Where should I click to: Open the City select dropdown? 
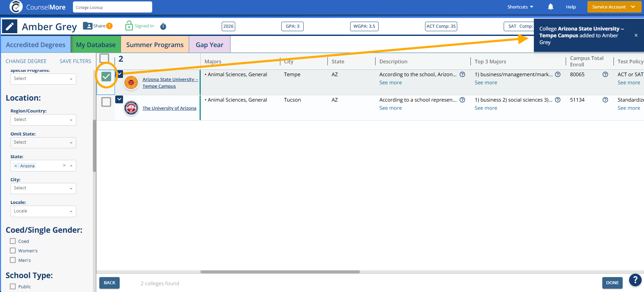(43, 188)
